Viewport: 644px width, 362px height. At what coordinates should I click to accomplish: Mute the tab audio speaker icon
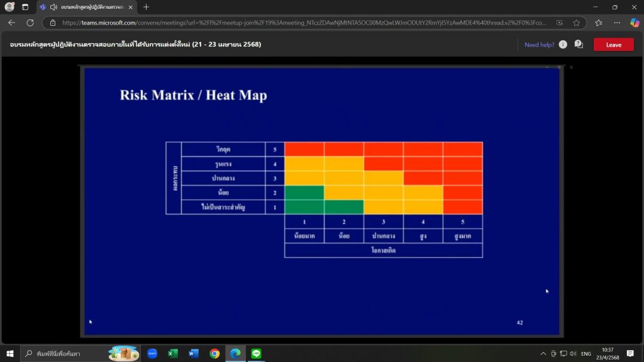(53, 7)
